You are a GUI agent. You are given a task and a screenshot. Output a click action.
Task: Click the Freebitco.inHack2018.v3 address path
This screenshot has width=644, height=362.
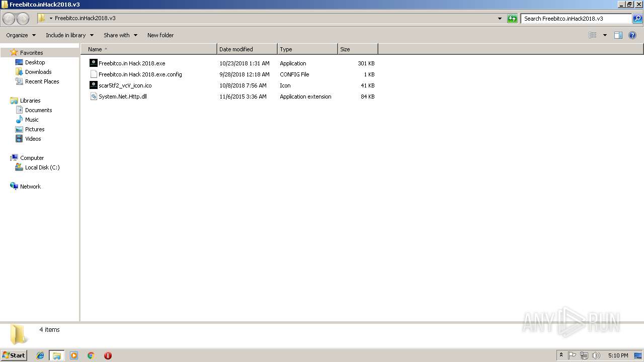pos(85,18)
